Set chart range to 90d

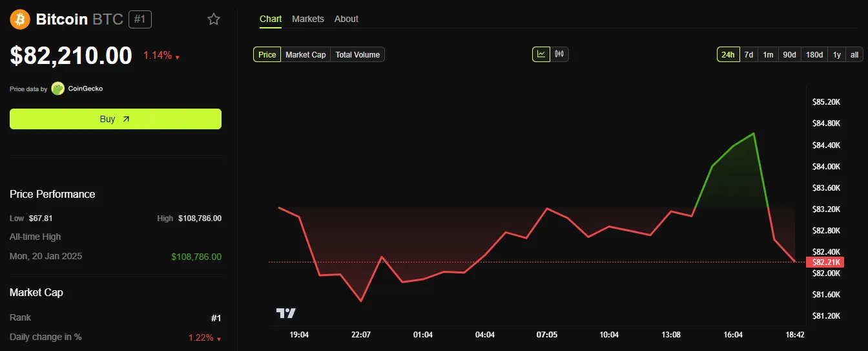click(x=789, y=54)
